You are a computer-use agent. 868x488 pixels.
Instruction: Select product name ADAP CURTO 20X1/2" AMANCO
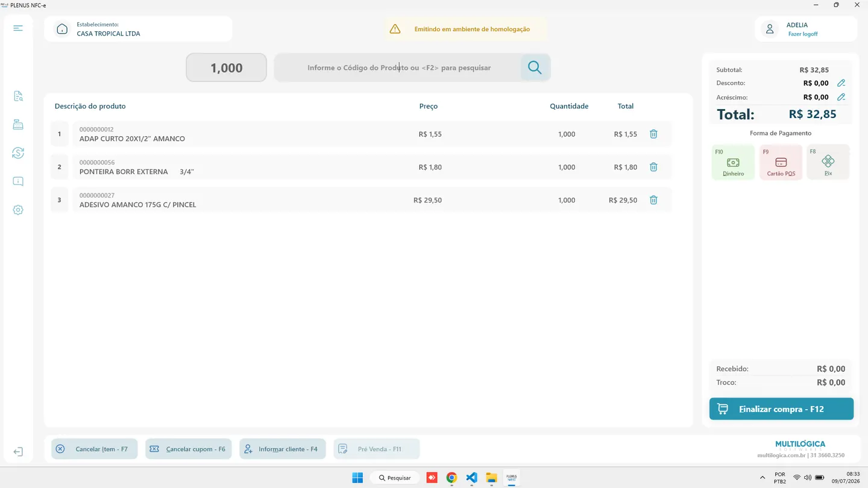132,139
